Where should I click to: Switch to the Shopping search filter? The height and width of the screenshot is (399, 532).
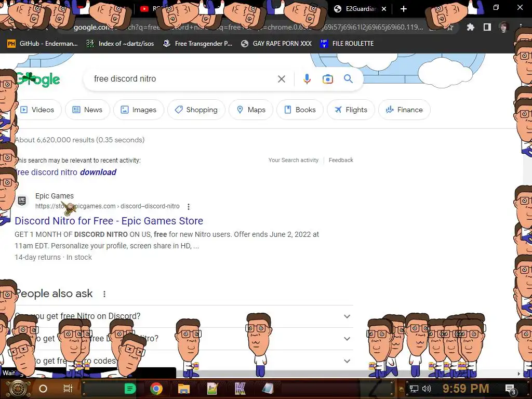coord(196,110)
